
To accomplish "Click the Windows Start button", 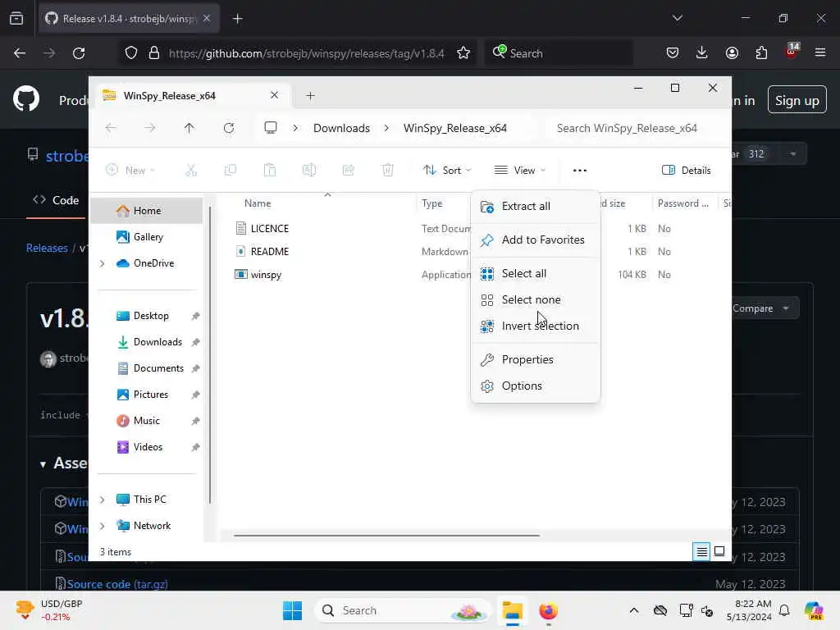I will [x=292, y=610].
